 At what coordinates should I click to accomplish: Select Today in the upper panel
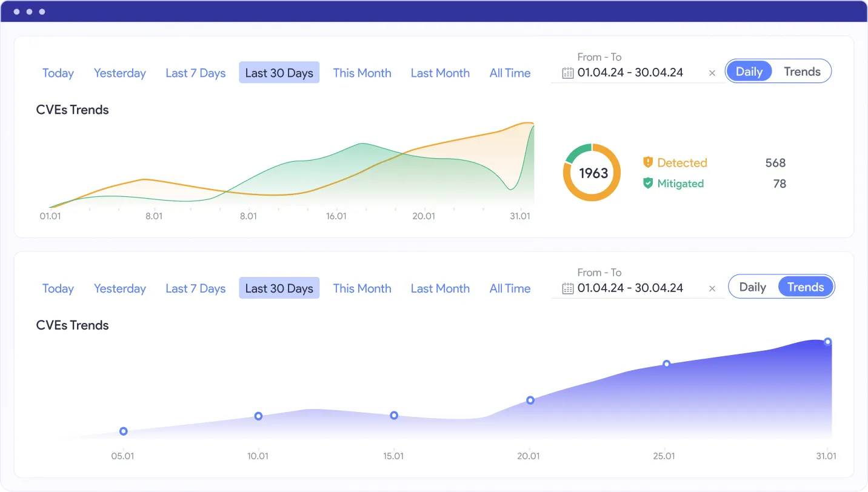58,73
